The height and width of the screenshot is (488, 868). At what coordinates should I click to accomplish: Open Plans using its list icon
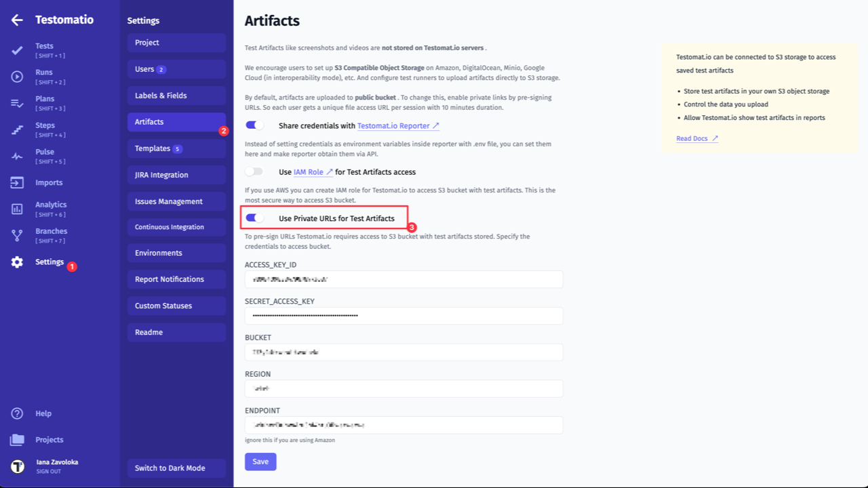(x=17, y=103)
